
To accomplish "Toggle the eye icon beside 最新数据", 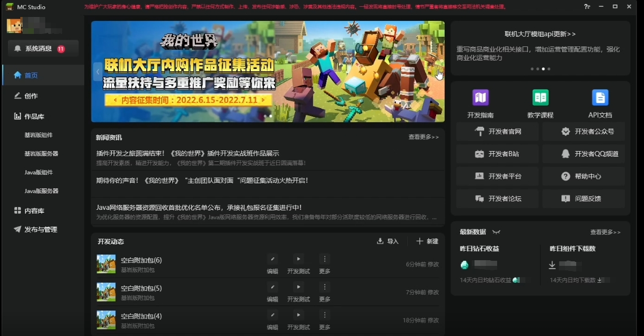I will click(x=496, y=232).
